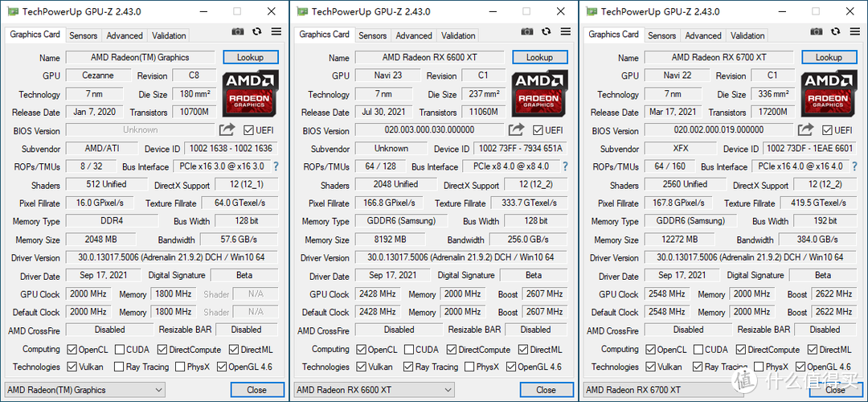This screenshot has height=402, width=868.
Task: Toggle UEFI checkbox in RX 6700 XT window
Action: 827,130
